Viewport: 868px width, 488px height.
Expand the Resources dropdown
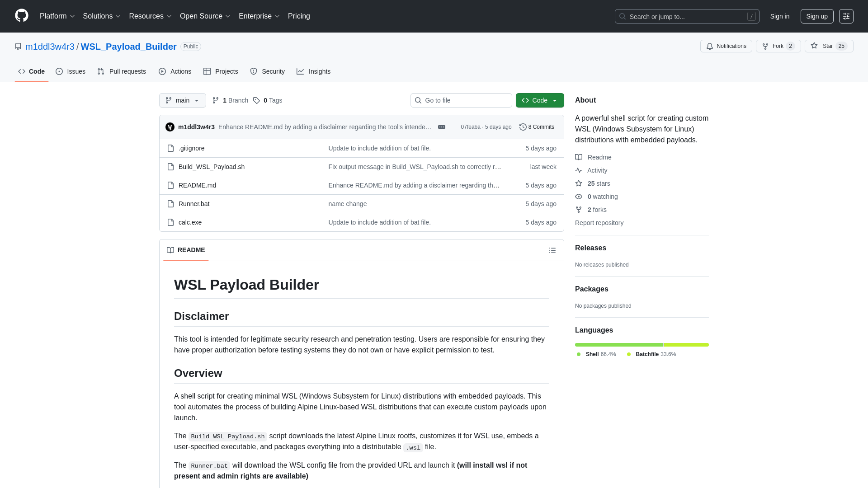point(151,16)
